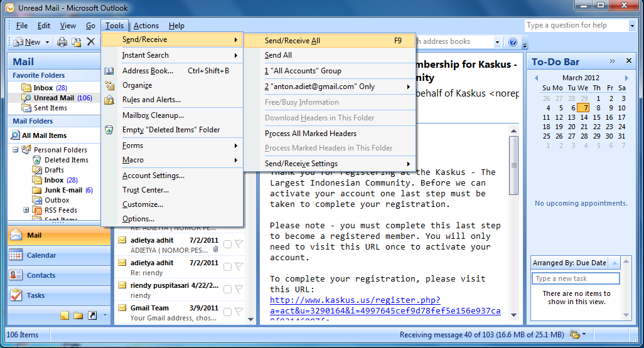Flag the adietya adhit Re: riendy message
This screenshot has height=348, width=644.
coord(239,266)
